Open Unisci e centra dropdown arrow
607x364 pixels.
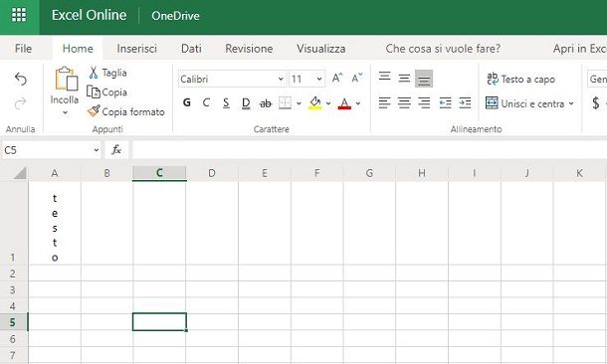click(571, 103)
